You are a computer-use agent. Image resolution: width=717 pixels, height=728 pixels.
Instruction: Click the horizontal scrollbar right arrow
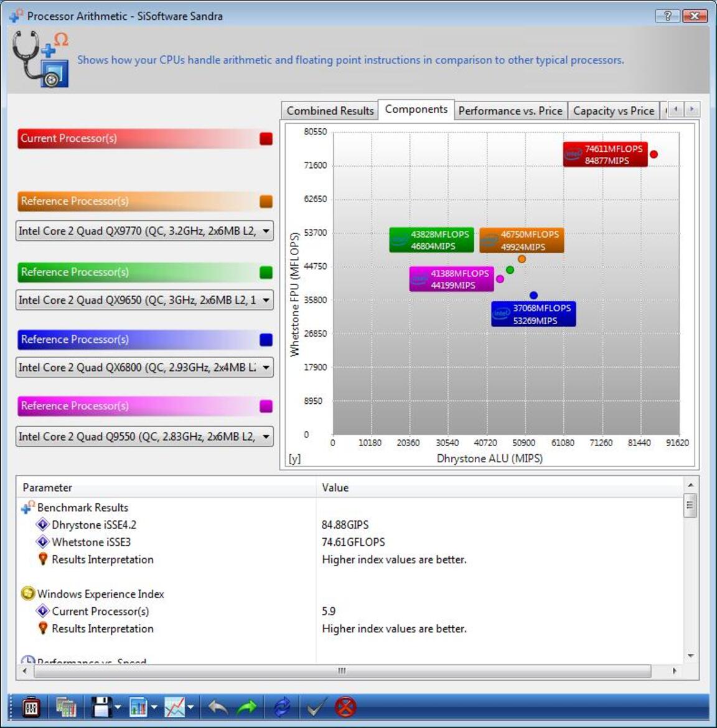click(x=674, y=671)
